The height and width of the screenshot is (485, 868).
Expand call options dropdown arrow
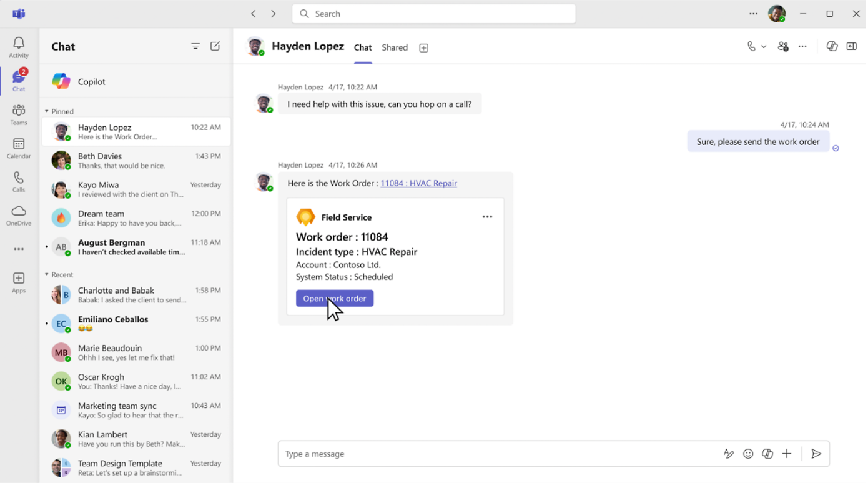click(x=764, y=47)
